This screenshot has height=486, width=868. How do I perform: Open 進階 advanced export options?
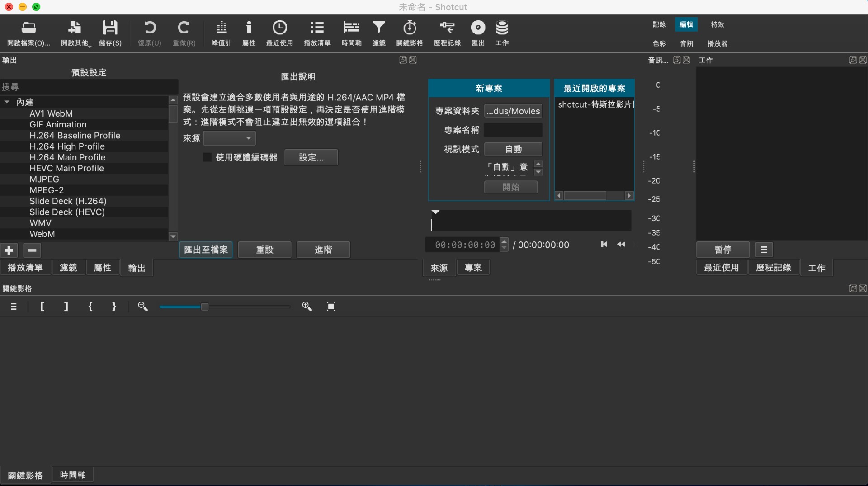(323, 250)
